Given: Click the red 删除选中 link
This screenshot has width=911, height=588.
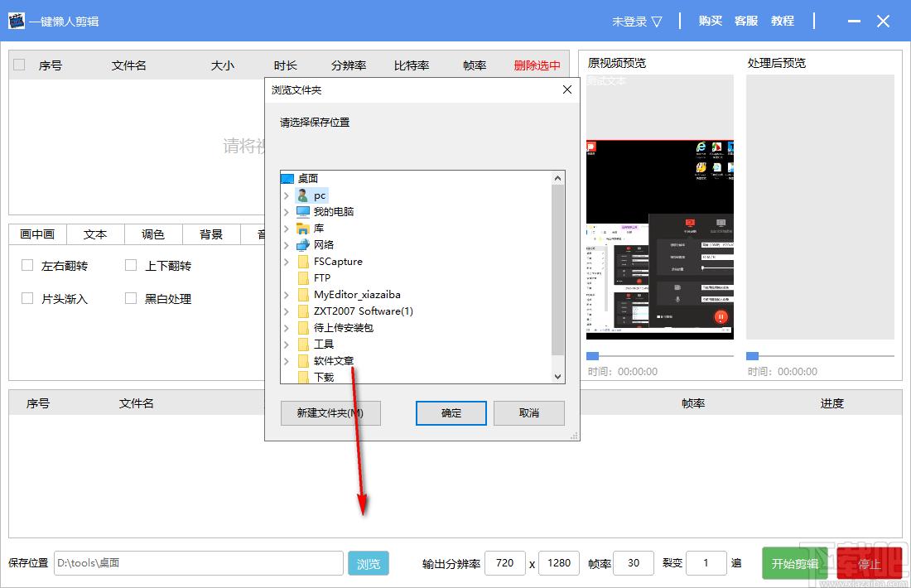Looking at the screenshot, I should (537, 65).
